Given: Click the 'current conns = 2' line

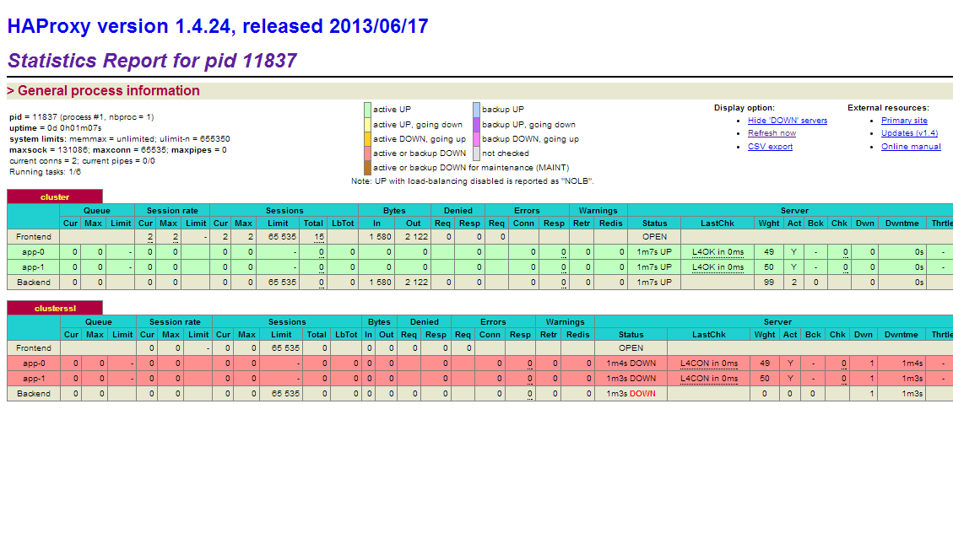Looking at the screenshot, I should click(82, 161).
